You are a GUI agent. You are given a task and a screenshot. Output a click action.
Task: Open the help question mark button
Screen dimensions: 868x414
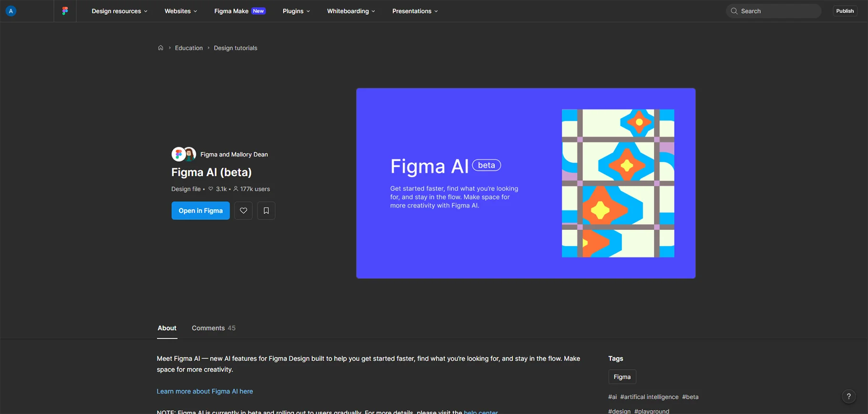848,396
